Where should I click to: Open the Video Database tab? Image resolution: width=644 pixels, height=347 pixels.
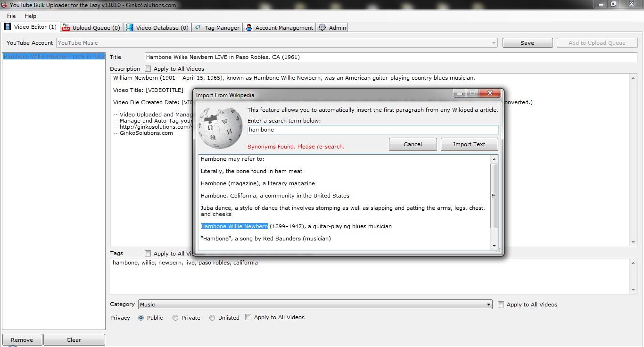click(x=157, y=28)
